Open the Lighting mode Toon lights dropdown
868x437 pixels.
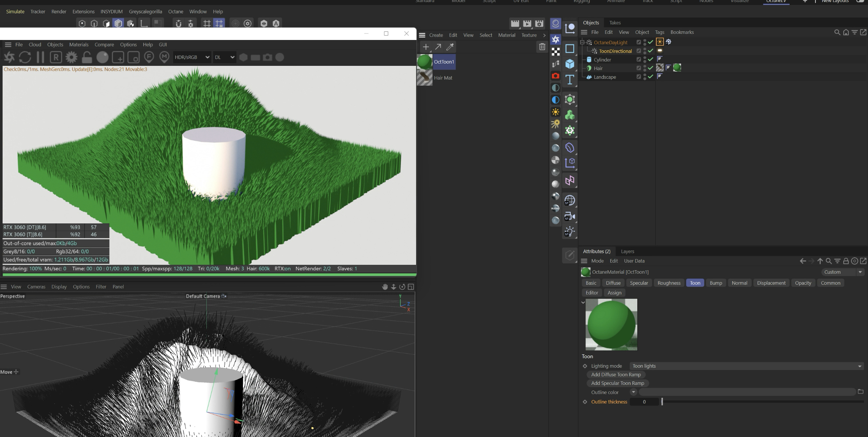coord(746,366)
